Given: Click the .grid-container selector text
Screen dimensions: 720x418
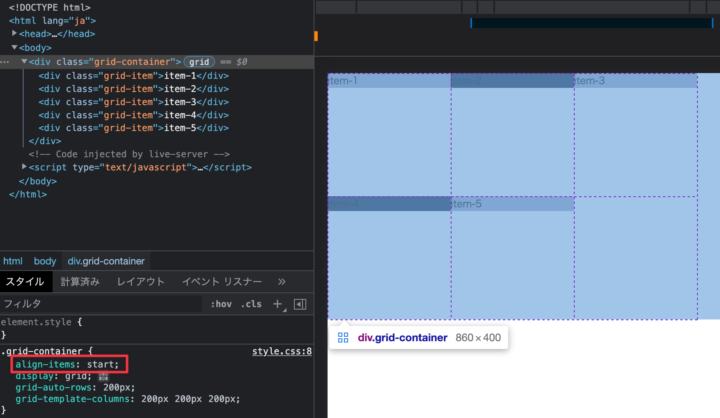Looking at the screenshot, I should (x=42, y=351).
